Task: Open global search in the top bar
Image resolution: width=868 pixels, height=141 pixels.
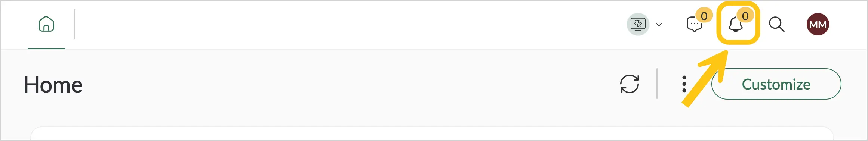Action: click(x=776, y=25)
